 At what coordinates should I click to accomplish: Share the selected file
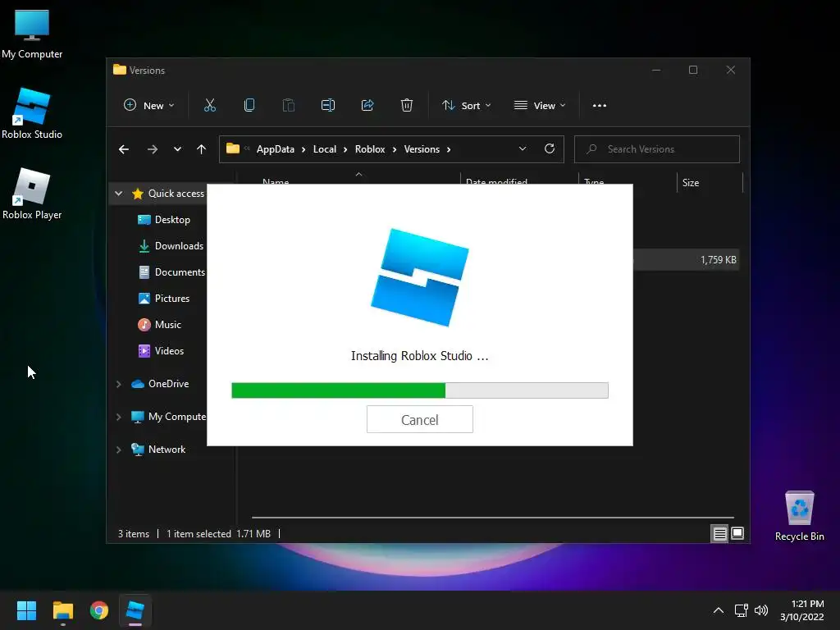367,106
